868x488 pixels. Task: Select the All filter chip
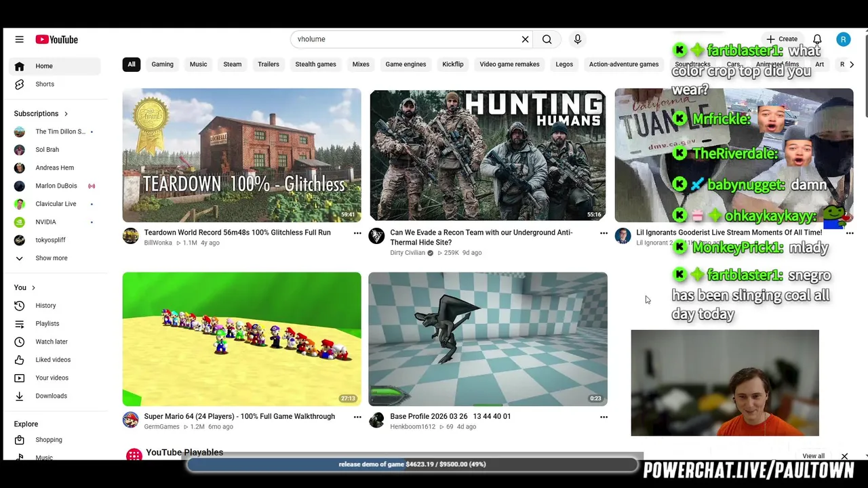(132, 64)
